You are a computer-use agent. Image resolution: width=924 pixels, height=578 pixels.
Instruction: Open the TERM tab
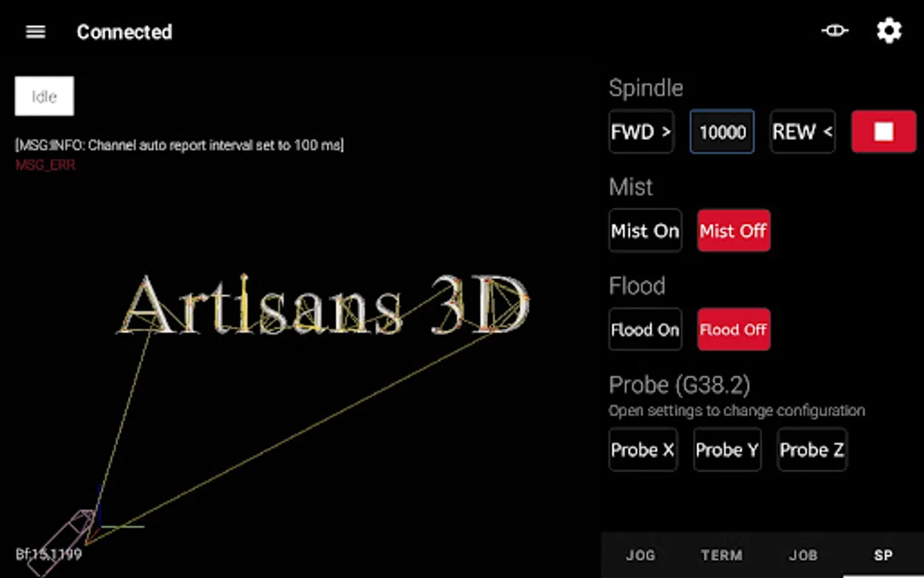[721, 555]
